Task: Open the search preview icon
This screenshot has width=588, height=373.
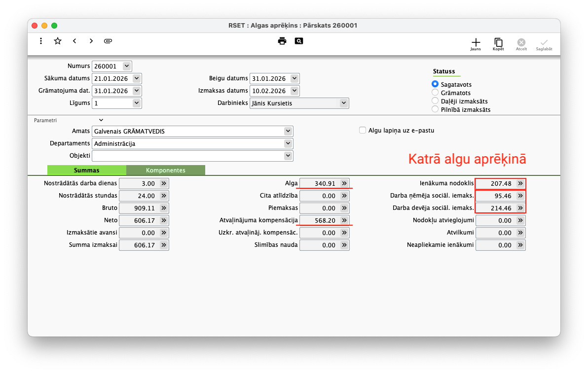Action: coord(298,41)
